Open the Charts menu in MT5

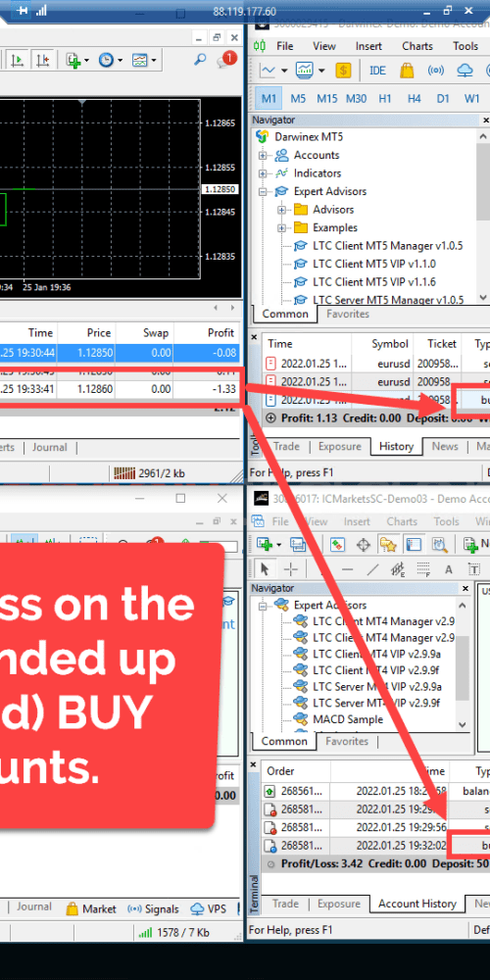(417, 46)
